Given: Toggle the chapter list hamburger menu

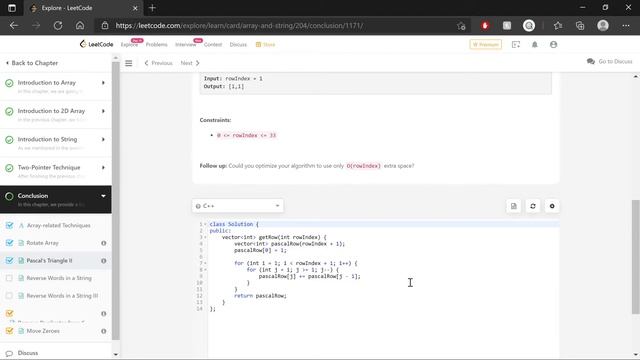Looking at the screenshot, I should pos(129,63).
